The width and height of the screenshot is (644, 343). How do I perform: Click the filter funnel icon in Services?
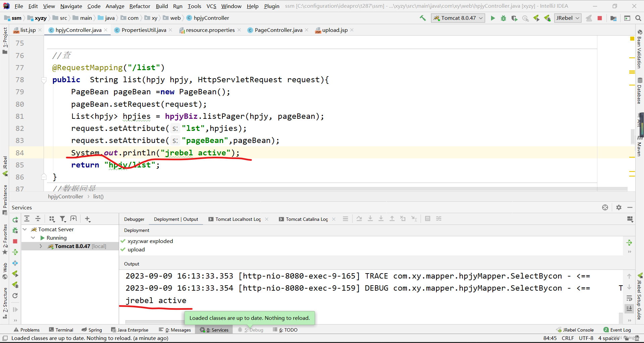(x=63, y=219)
